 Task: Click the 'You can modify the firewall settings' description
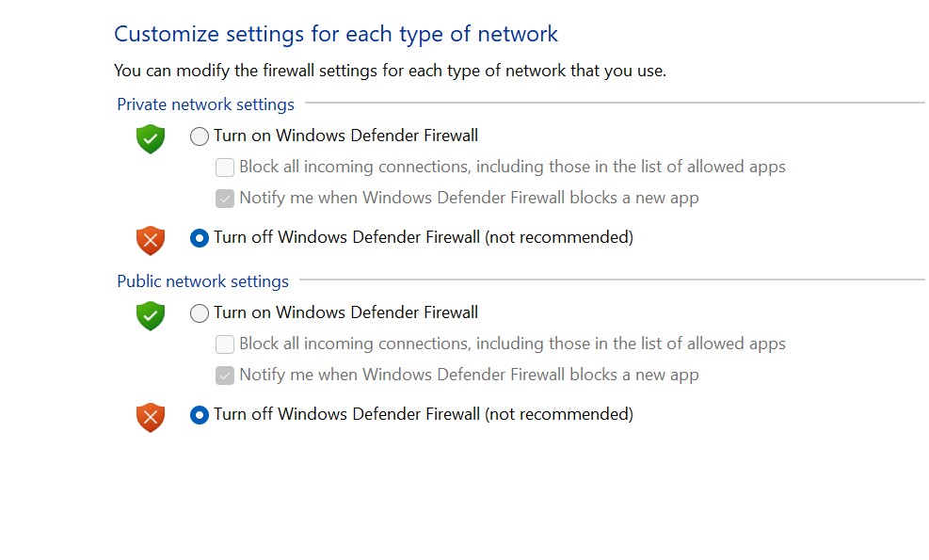[390, 71]
